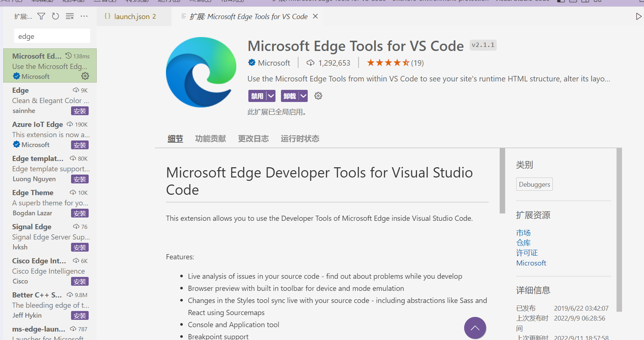Filter extensions with the funnel icon
This screenshot has width=644, height=340.
click(41, 17)
